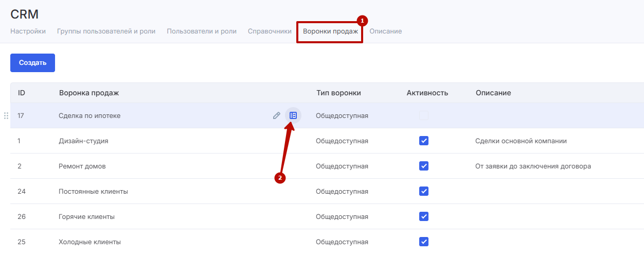This screenshot has width=644, height=254.
Task: Select the Дизайн-студия funnel row
Action: (83, 141)
